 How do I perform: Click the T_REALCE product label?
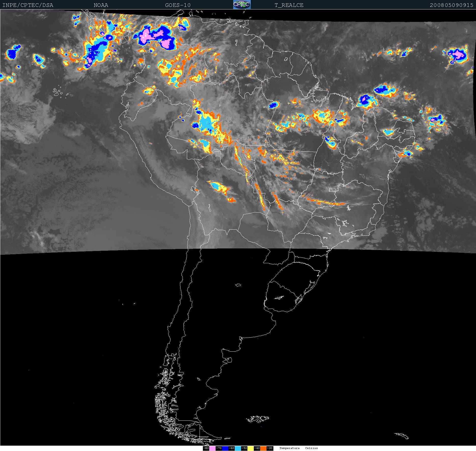[x=289, y=5]
